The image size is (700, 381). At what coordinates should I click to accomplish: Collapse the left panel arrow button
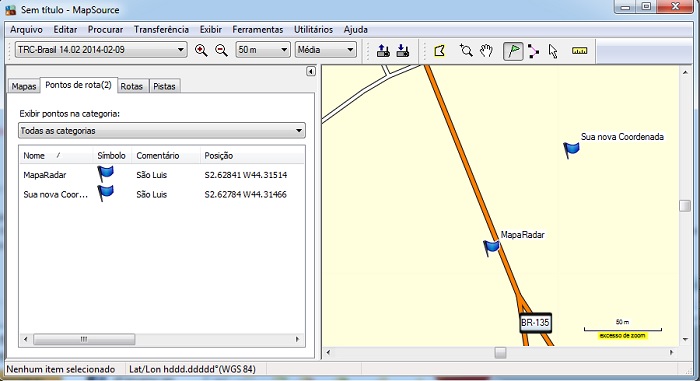[x=311, y=71]
